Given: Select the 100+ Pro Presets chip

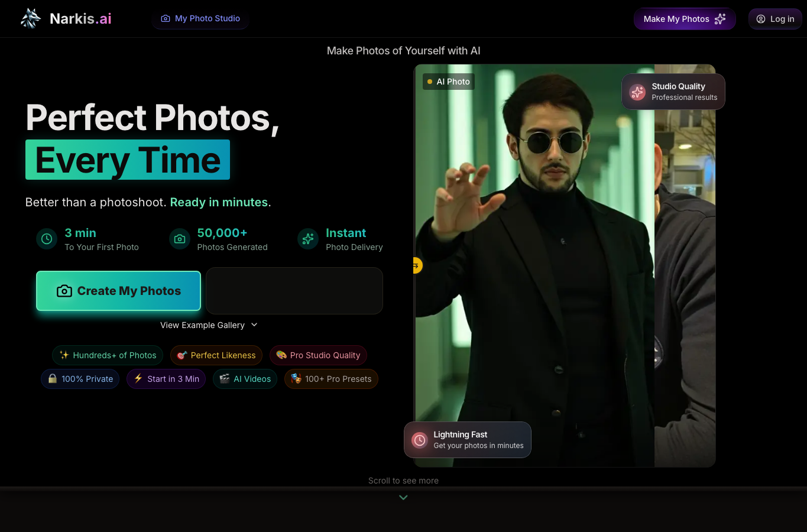Looking at the screenshot, I should pos(331,379).
